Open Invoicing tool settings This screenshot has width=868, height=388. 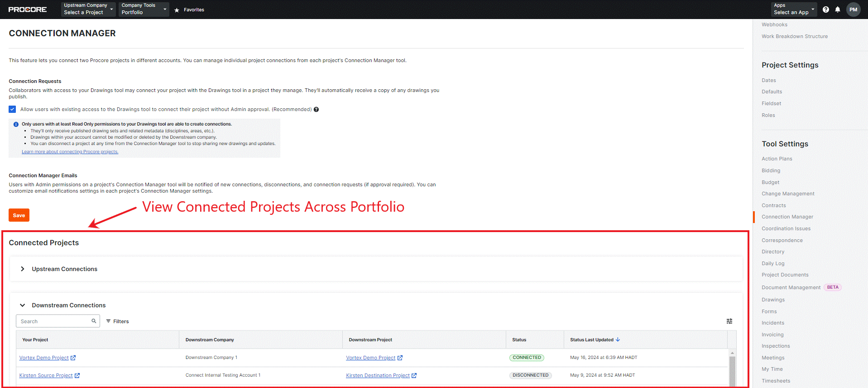[772, 335]
